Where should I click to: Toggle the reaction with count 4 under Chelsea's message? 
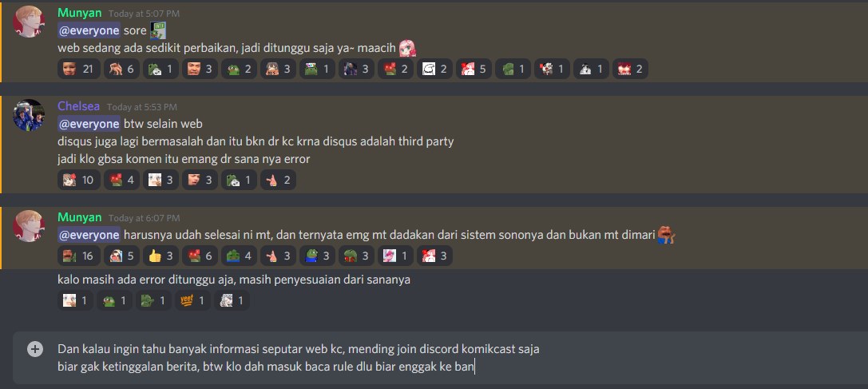[122, 180]
